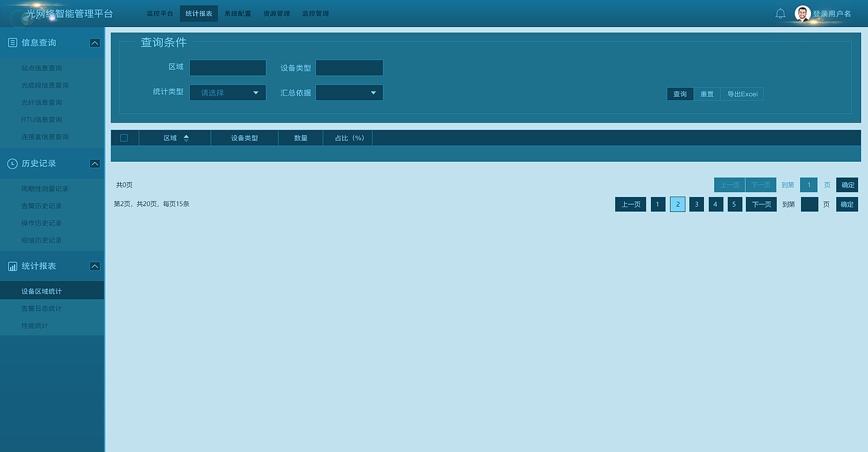Viewport: 868px width, 452px height.
Task: Click disabled 上一页 in upper pagination
Action: click(730, 185)
